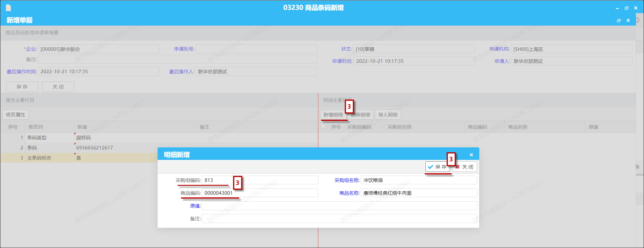Click the 删除明细 button
The image size is (644, 248).
(x=361, y=115)
